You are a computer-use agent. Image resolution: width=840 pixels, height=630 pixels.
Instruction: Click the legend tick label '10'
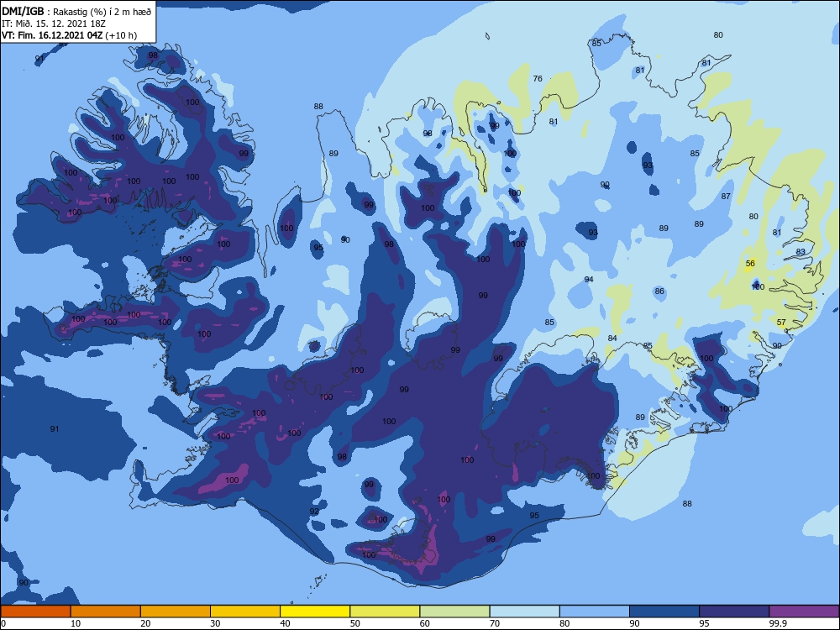pos(76,623)
